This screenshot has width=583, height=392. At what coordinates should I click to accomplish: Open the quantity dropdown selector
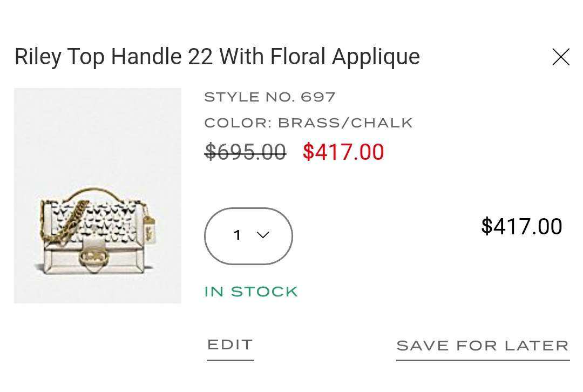point(248,236)
